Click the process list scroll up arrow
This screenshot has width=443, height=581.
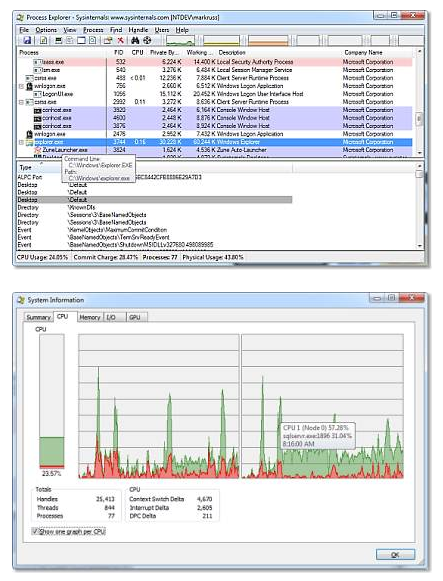(419, 51)
